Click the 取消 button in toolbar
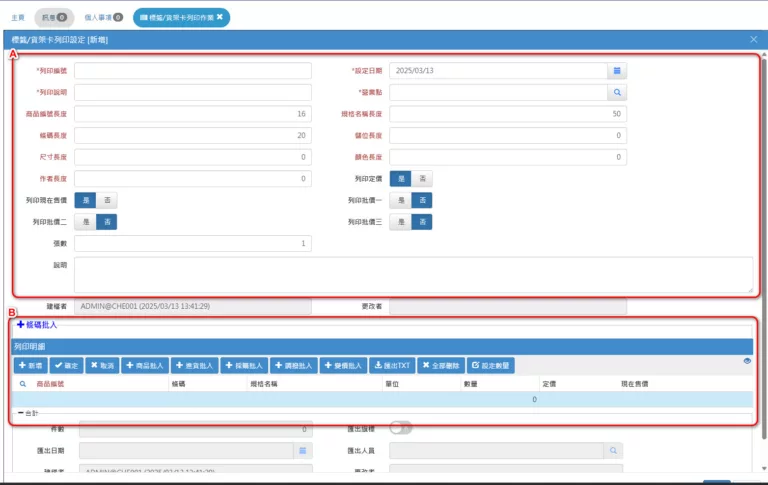Viewport: 768px width, 485px height. pos(100,366)
